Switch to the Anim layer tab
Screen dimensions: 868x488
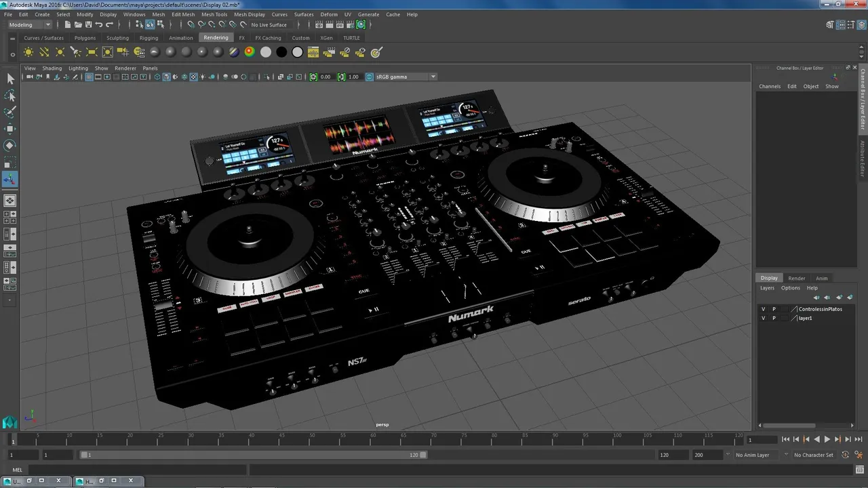coord(822,278)
